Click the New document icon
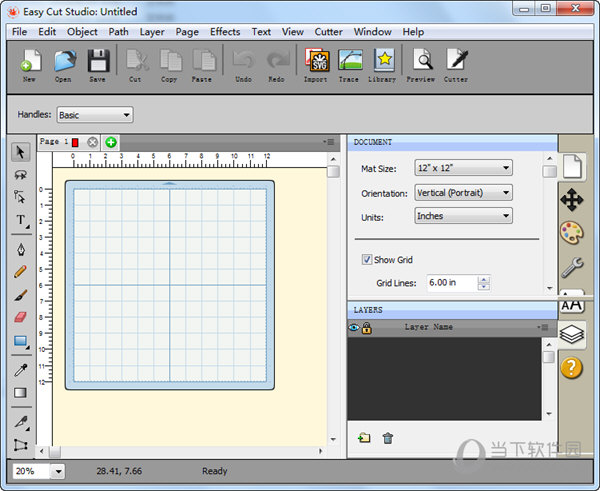Viewport: 600px width, 491px height. (x=30, y=60)
